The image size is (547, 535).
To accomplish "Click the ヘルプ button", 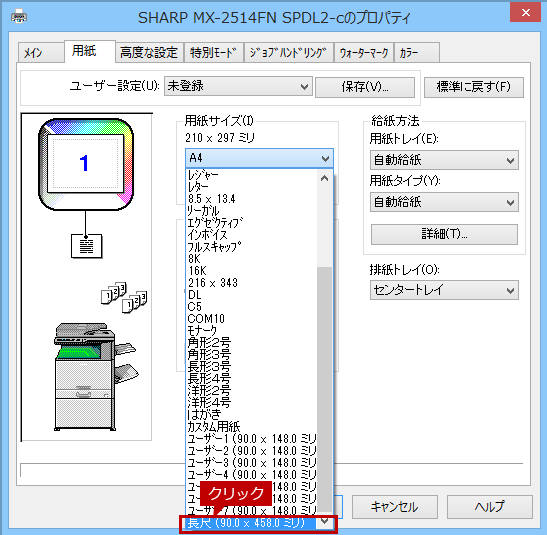I will tap(489, 507).
